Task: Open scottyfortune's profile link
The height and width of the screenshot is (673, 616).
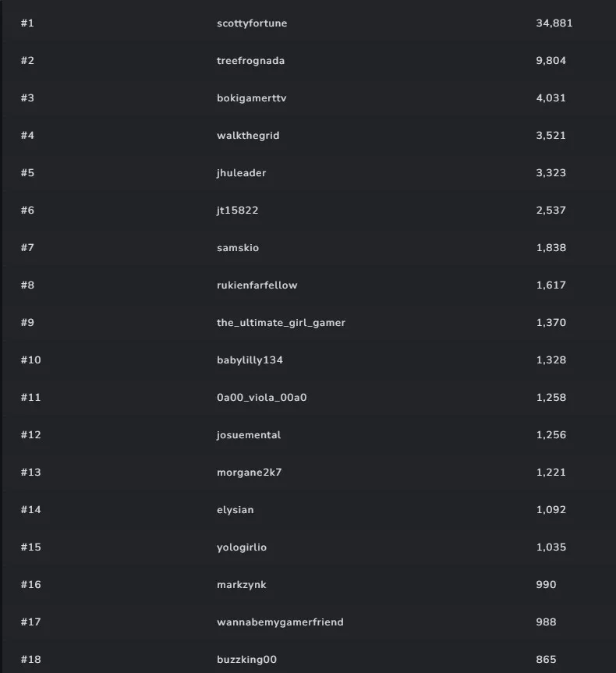Action: (252, 23)
